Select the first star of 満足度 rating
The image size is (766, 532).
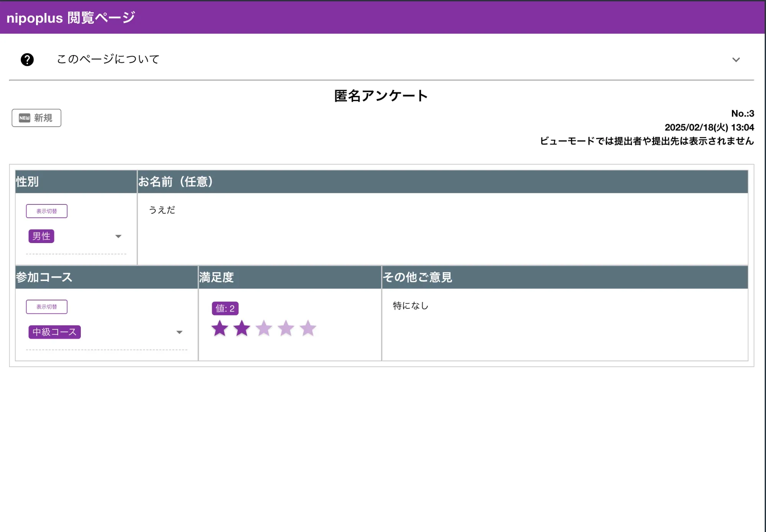point(220,328)
